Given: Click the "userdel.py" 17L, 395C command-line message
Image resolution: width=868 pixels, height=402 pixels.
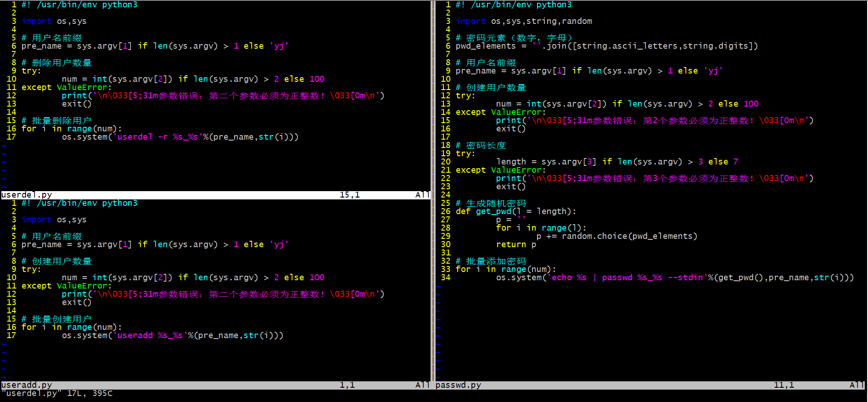Looking at the screenshot, I should 57,393.
